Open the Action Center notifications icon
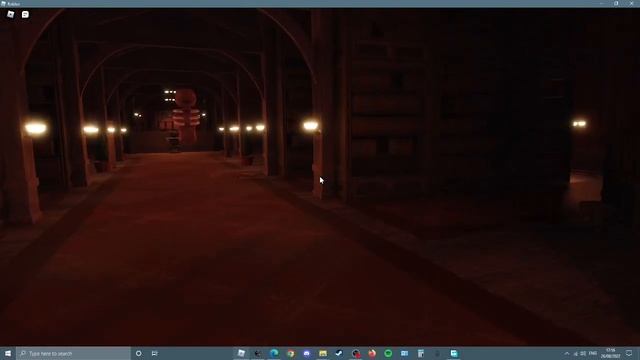Viewport: 640px width, 360px height. 629,353
